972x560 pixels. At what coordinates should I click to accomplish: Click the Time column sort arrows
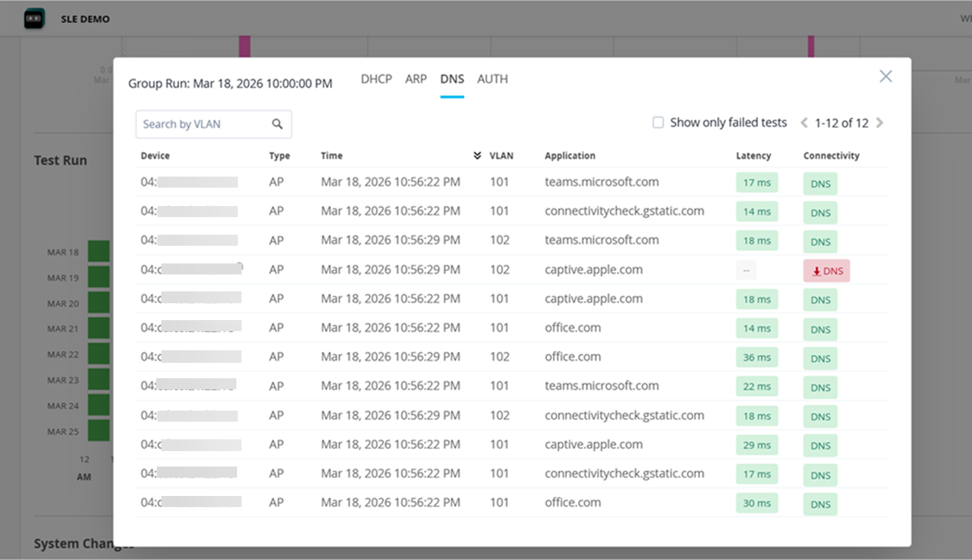[477, 156]
